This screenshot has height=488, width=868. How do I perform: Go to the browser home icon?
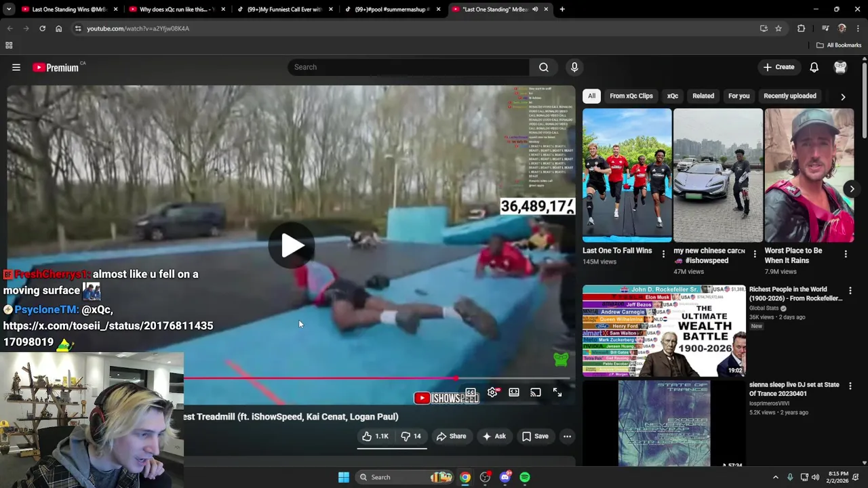[58, 28]
